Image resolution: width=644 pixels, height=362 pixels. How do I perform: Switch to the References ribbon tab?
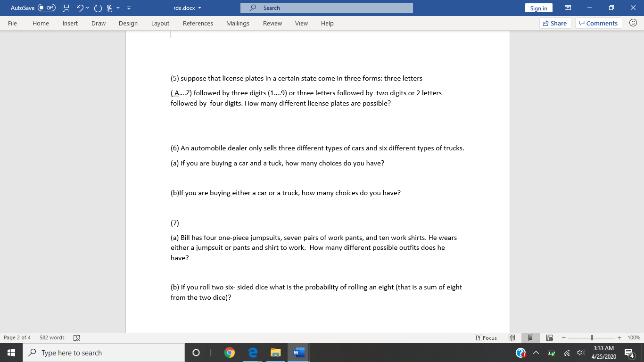pyautogui.click(x=198, y=23)
